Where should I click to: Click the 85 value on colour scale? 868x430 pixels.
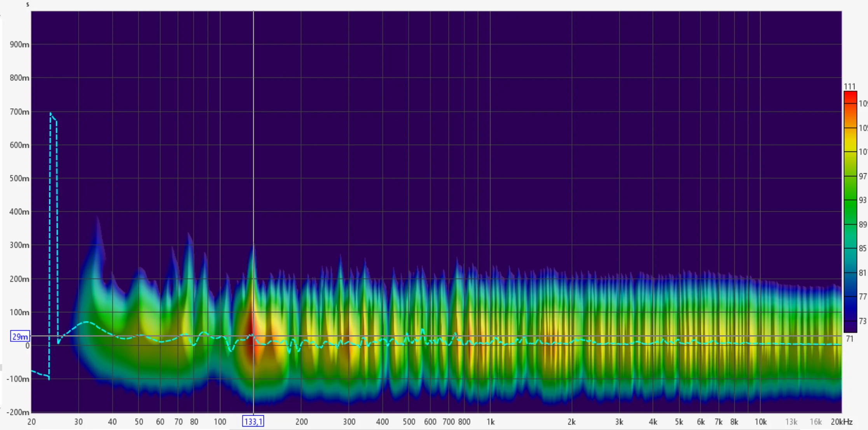click(863, 248)
